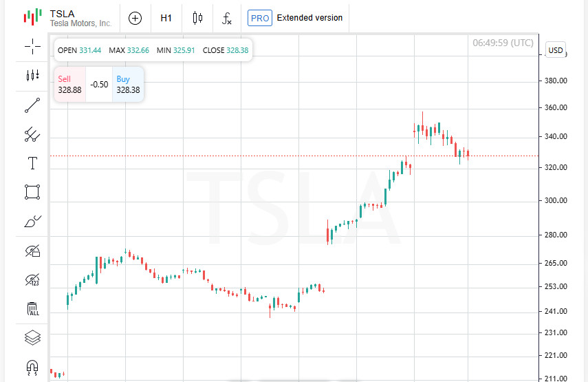Click the 221.00 price axis label

pyautogui.click(x=556, y=355)
